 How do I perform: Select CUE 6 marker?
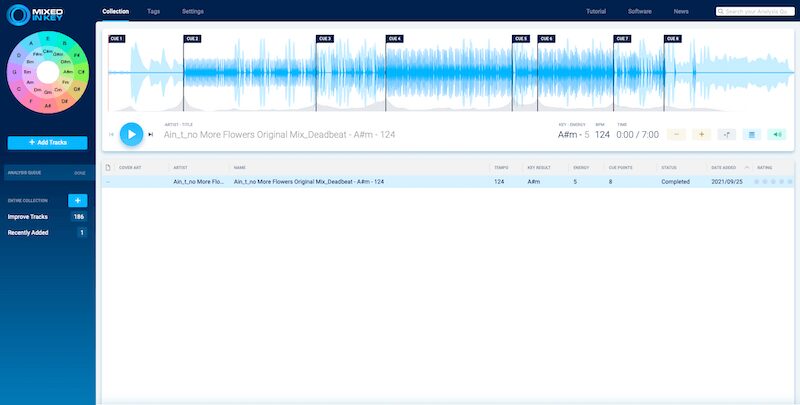(x=546, y=39)
